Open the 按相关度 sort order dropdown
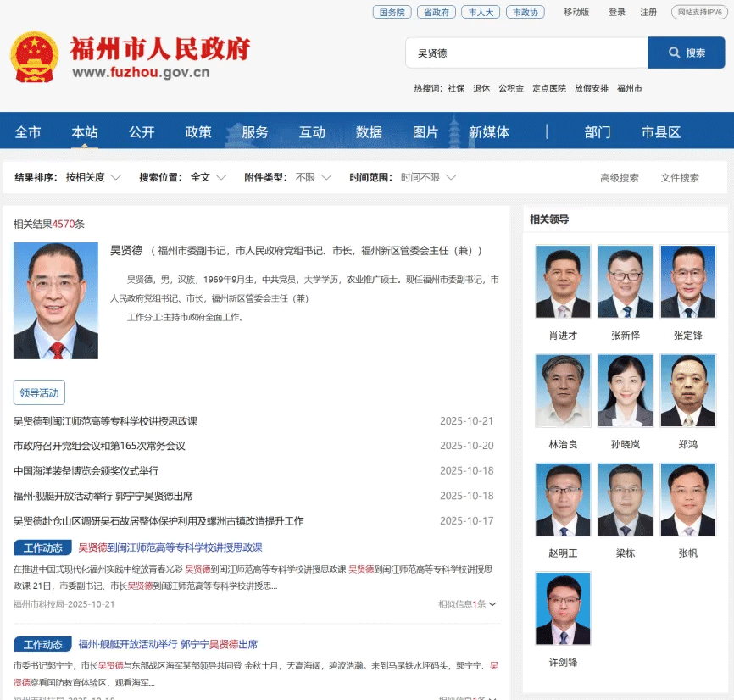734x700 pixels. pyautogui.click(x=93, y=177)
